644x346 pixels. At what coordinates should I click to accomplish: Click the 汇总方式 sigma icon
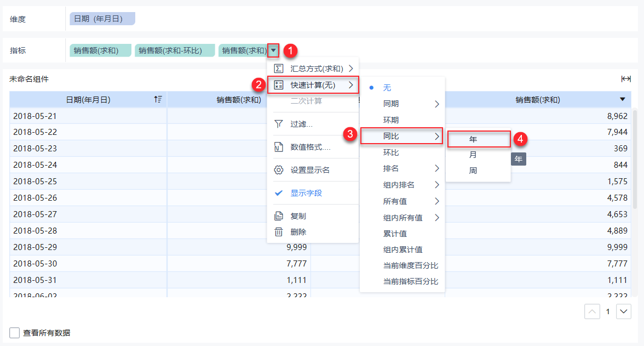(279, 69)
